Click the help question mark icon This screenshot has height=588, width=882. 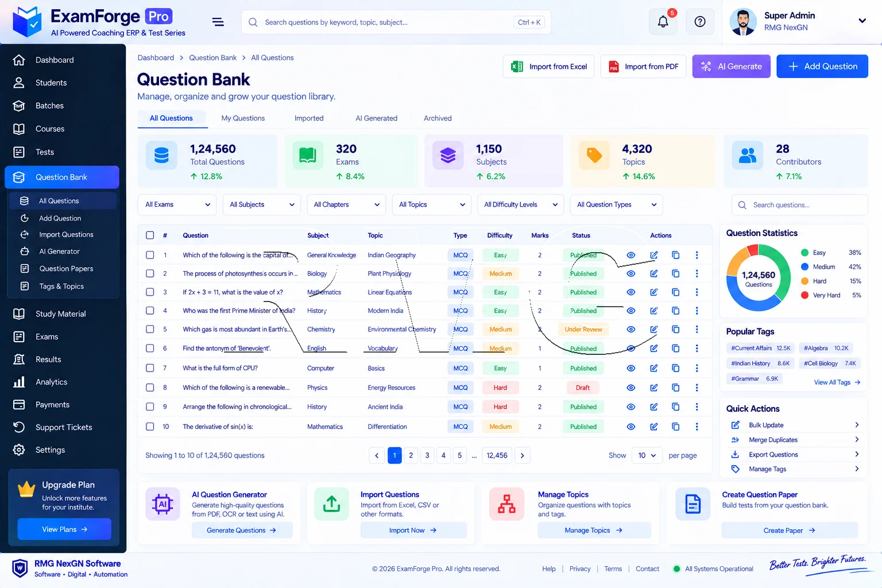pyautogui.click(x=699, y=22)
